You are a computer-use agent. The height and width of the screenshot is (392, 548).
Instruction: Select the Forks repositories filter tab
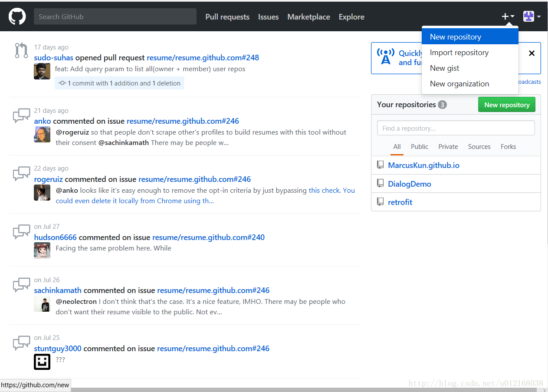[x=508, y=147]
